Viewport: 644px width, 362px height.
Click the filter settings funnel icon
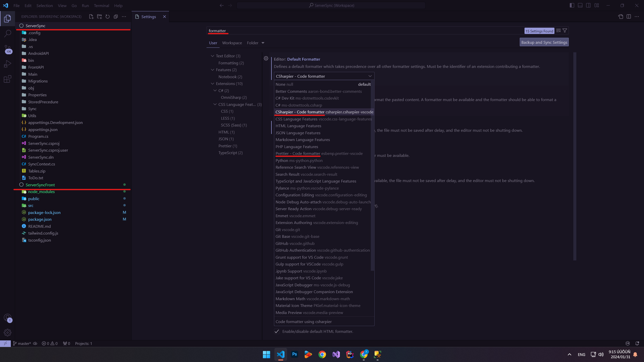pyautogui.click(x=565, y=31)
